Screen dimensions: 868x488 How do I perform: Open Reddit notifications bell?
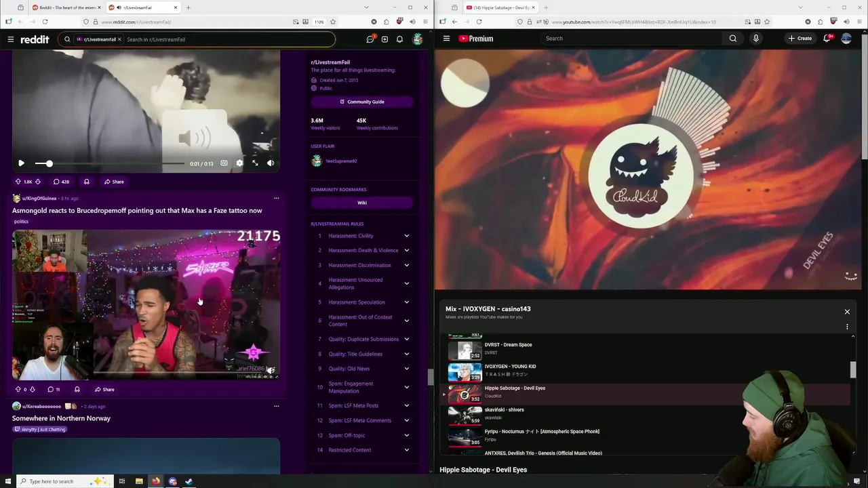pos(399,39)
